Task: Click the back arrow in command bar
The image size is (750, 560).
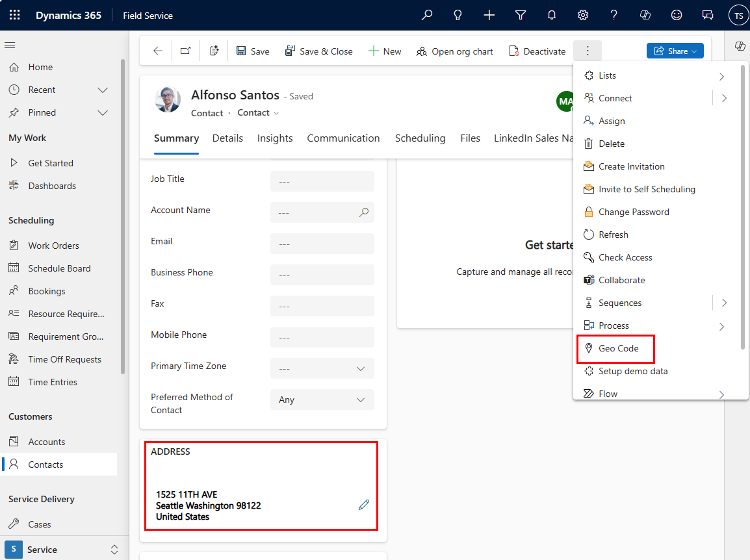Action: [158, 51]
